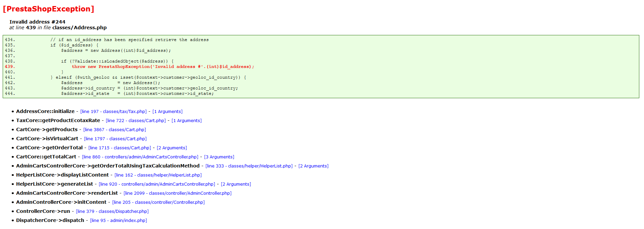Click file name classes/Address.php text
The width and height of the screenshot is (644, 229).
(x=80, y=28)
